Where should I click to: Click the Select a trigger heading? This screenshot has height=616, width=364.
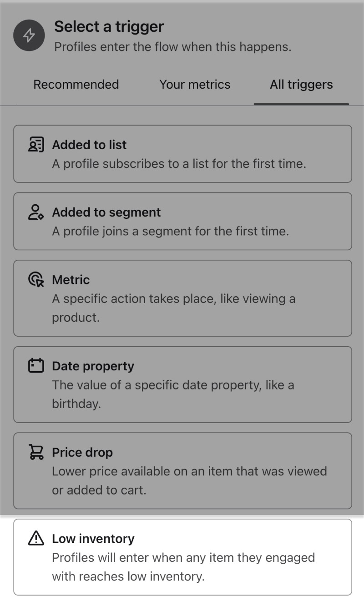click(x=109, y=26)
